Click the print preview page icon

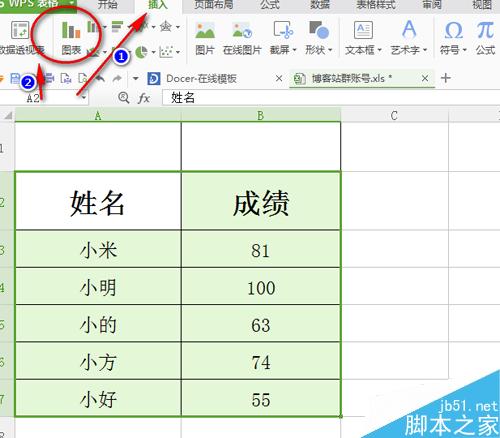click(x=82, y=78)
